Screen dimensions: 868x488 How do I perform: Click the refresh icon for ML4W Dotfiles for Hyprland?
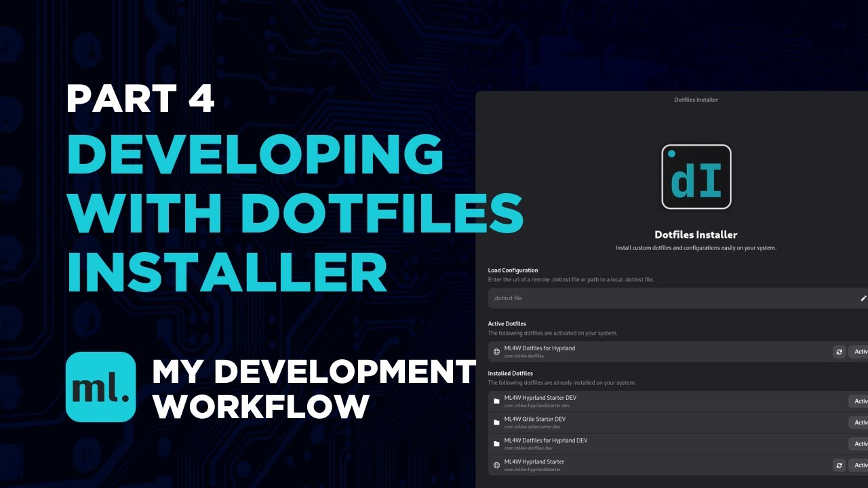click(840, 352)
